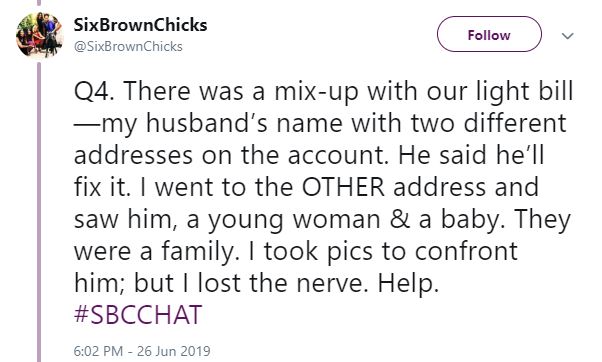This screenshot has width=602, height=362.
Task: Click the SixBrownChicks display name
Action: point(140,25)
